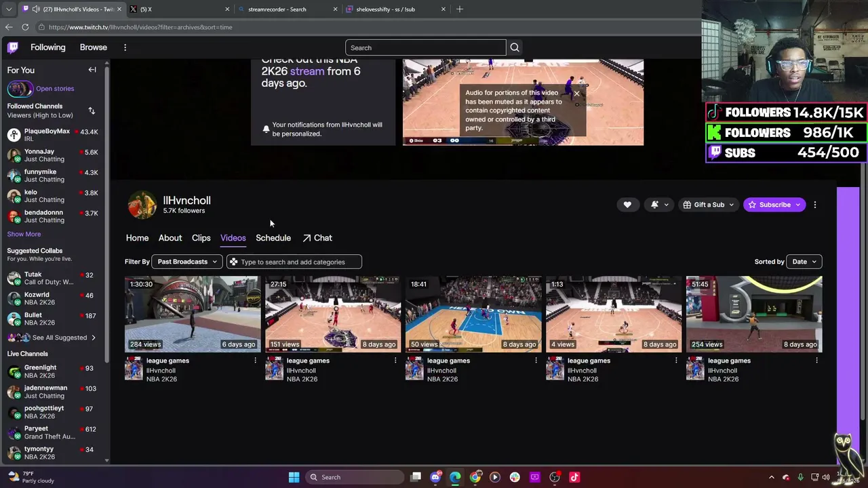This screenshot has width=868, height=488.
Task: Switch to the Schedule channel tab
Action: (x=273, y=238)
